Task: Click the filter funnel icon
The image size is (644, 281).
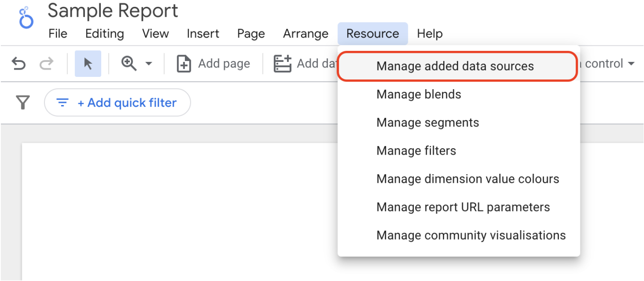Action: (22, 102)
